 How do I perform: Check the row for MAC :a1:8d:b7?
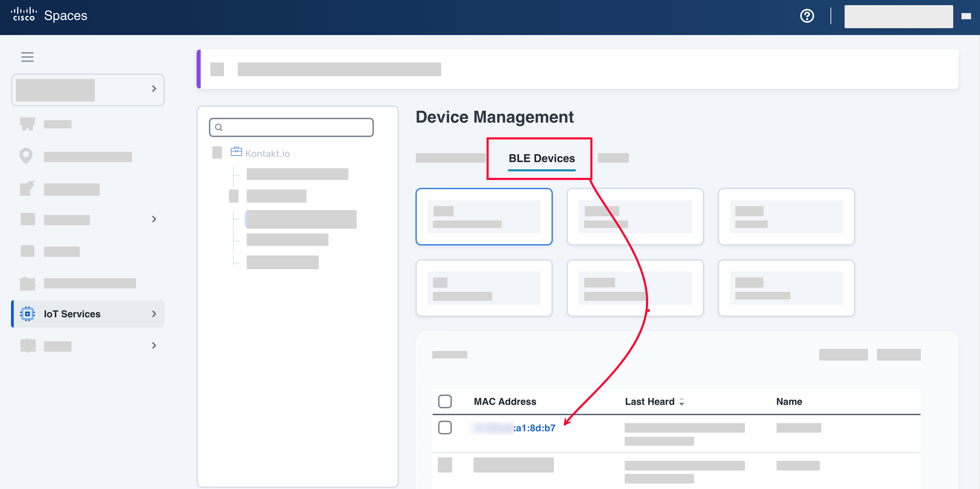pyautogui.click(x=445, y=428)
